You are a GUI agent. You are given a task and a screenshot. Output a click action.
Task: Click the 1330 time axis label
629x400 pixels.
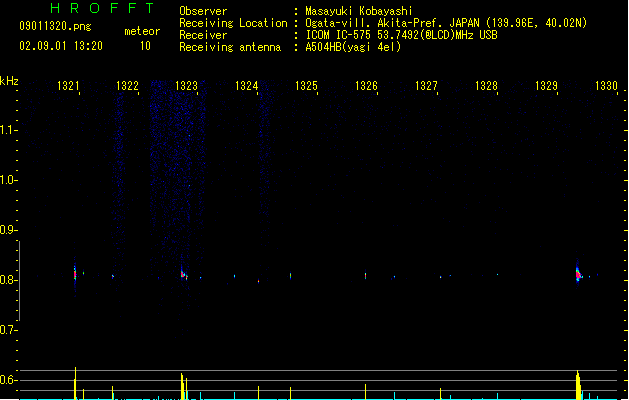pos(606,86)
